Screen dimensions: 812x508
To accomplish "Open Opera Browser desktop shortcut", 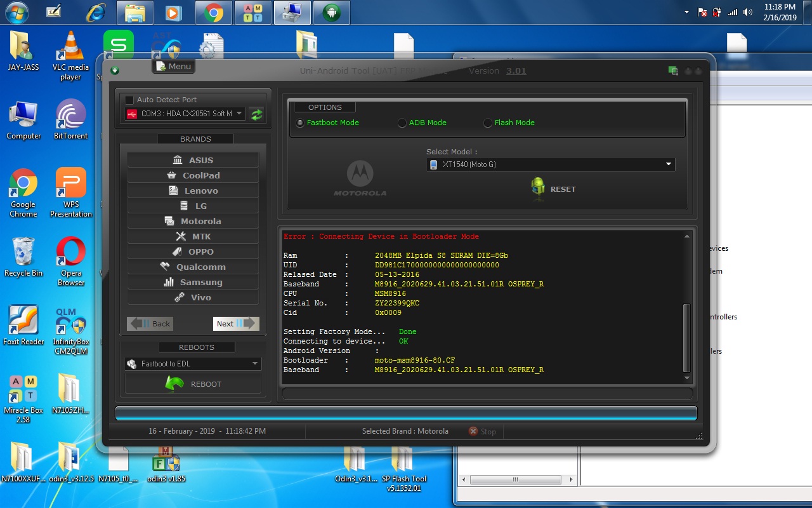I will coord(70,261).
